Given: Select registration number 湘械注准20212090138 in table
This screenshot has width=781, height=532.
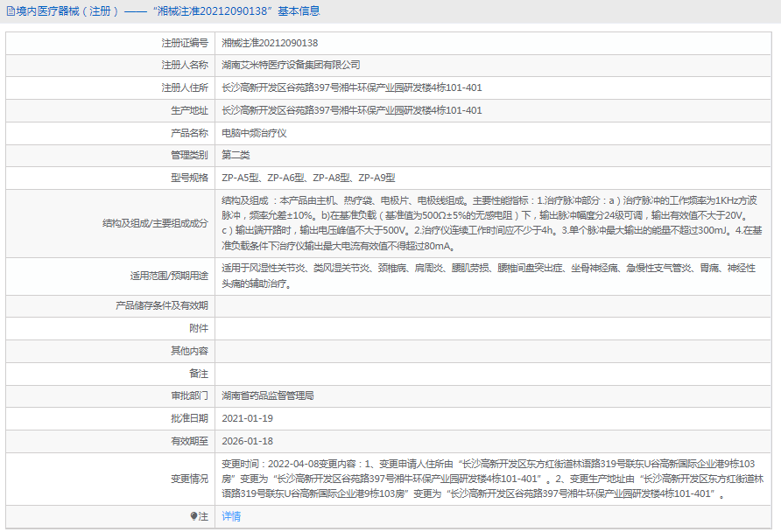Looking at the screenshot, I should coord(270,43).
